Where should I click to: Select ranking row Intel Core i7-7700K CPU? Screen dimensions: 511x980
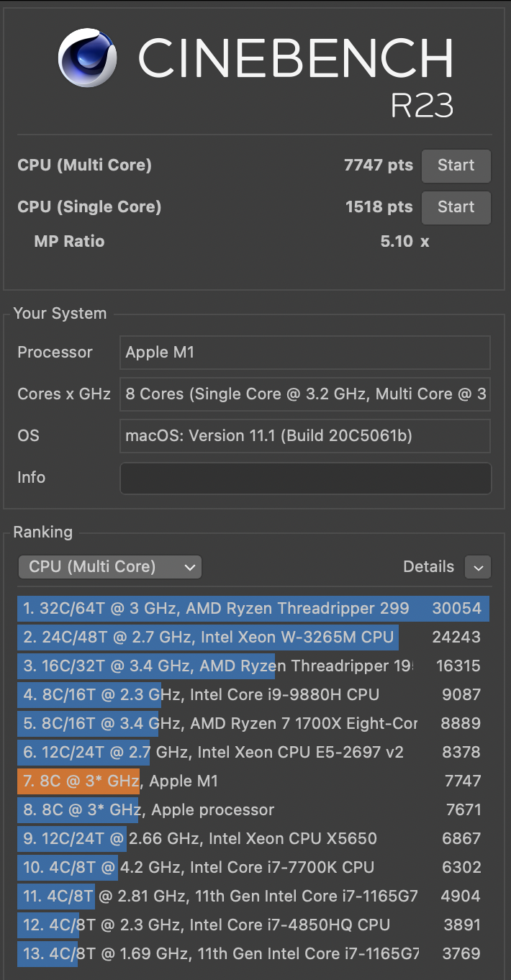253,868
